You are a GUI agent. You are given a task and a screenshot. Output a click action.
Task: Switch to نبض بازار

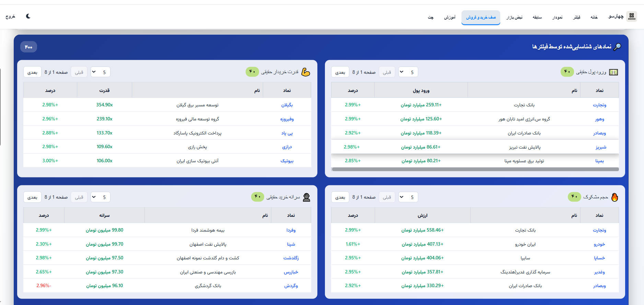(514, 17)
